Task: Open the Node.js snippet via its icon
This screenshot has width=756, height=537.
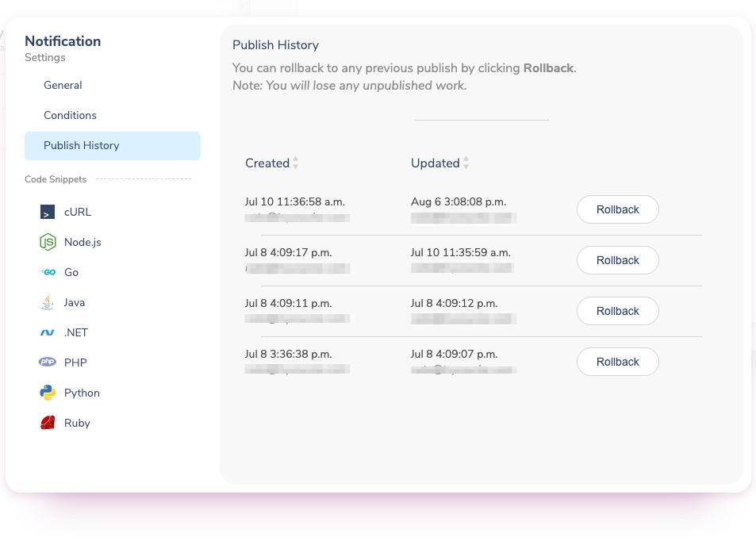Action: (48, 242)
